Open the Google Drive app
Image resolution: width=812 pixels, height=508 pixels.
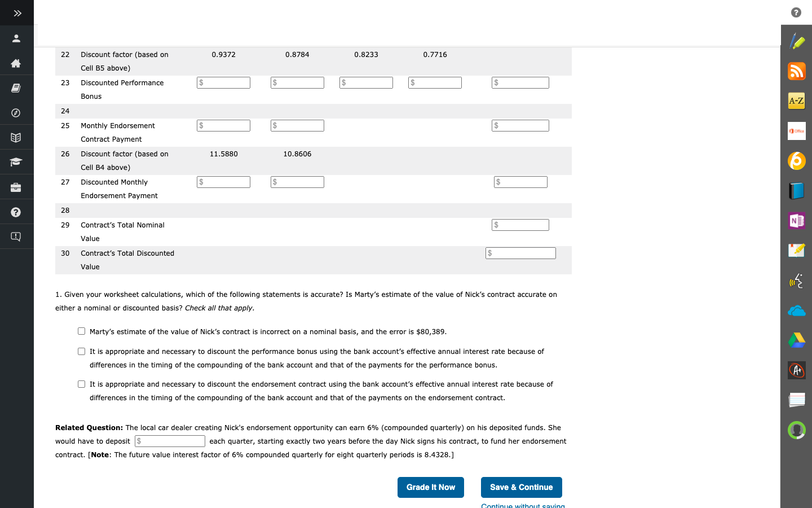pos(797,340)
